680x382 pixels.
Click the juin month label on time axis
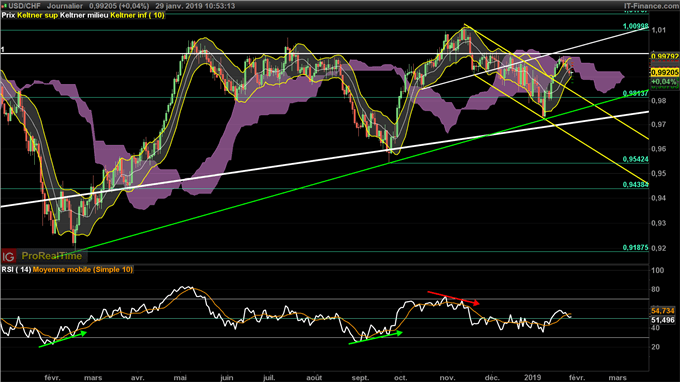point(226,378)
